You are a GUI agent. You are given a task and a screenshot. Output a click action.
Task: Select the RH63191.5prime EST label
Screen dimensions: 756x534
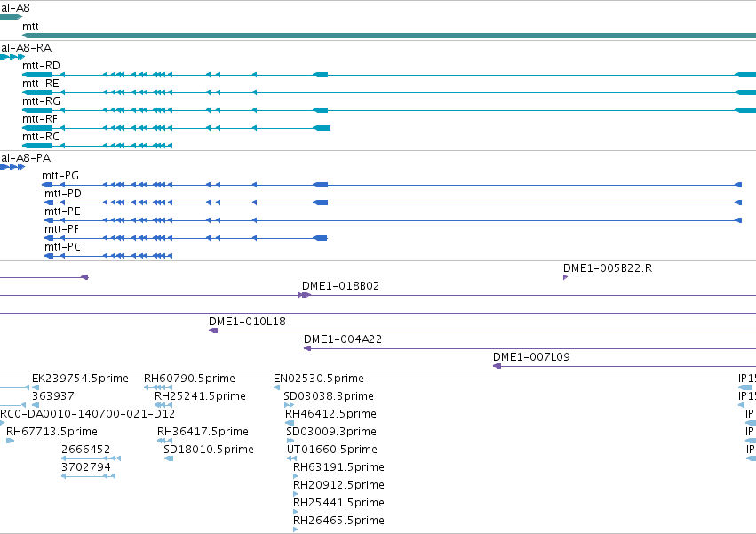(339, 468)
